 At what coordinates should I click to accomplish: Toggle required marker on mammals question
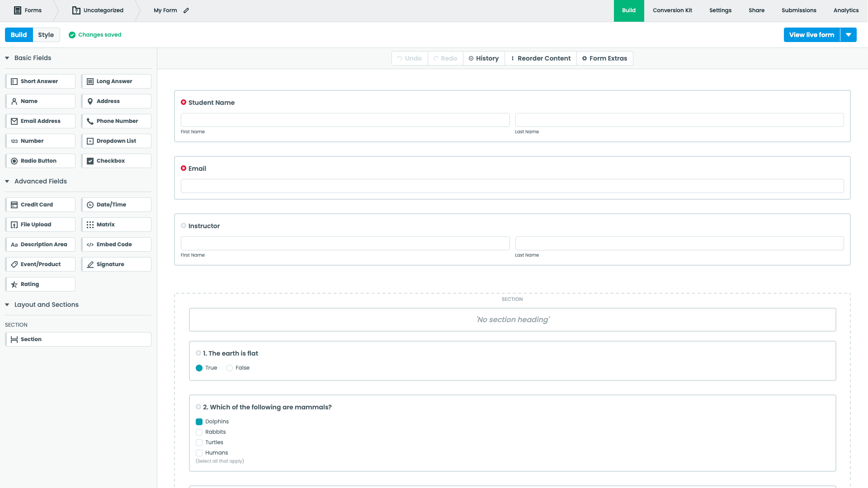pyautogui.click(x=198, y=407)
